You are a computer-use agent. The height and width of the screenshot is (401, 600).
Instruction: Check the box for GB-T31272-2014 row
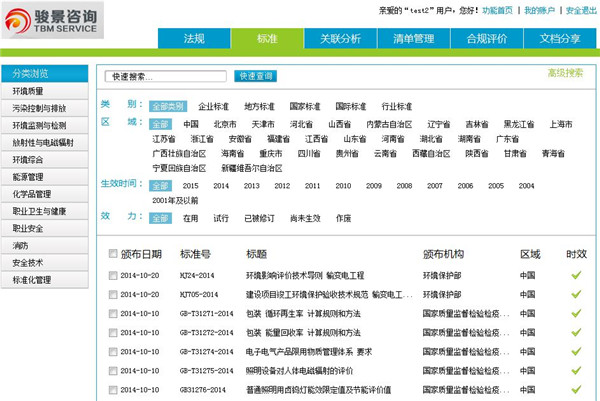[x=113, y=332]
